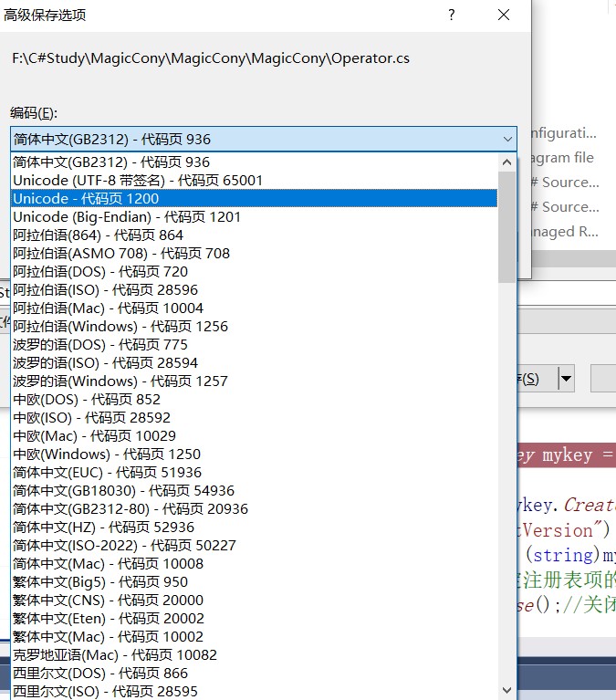Select 波罗的语(Windows) - 代码页 1257
Image resolution: width=616 pixels, height=700 pixels.
click(254, 381)
